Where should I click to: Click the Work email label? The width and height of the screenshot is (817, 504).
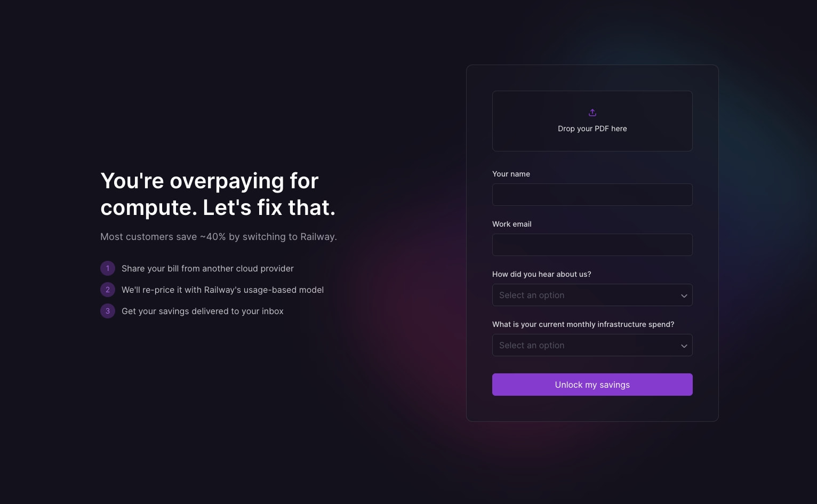512,224
